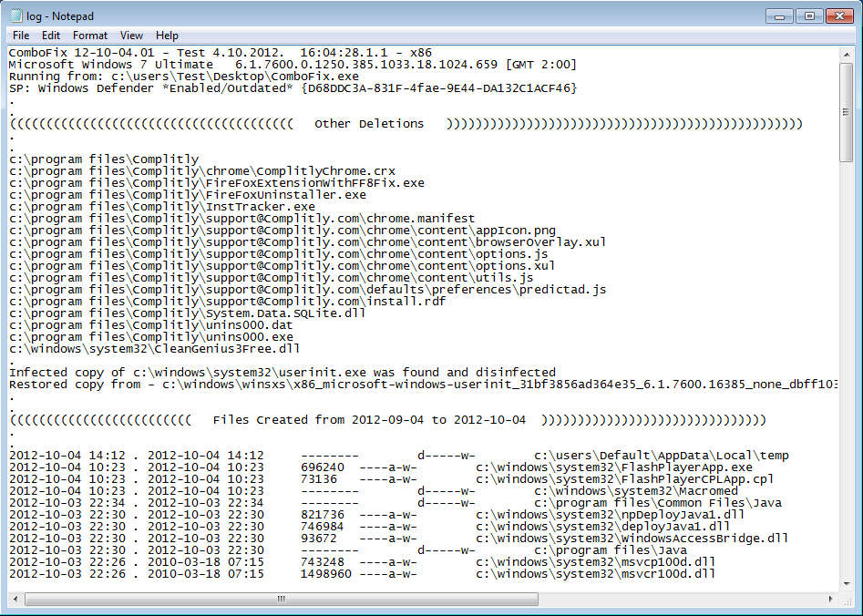Click the deployJava1.dll entry line
The height and width of the screenshot is (616, 863).
pyautogui.click(x=369, y=527)
